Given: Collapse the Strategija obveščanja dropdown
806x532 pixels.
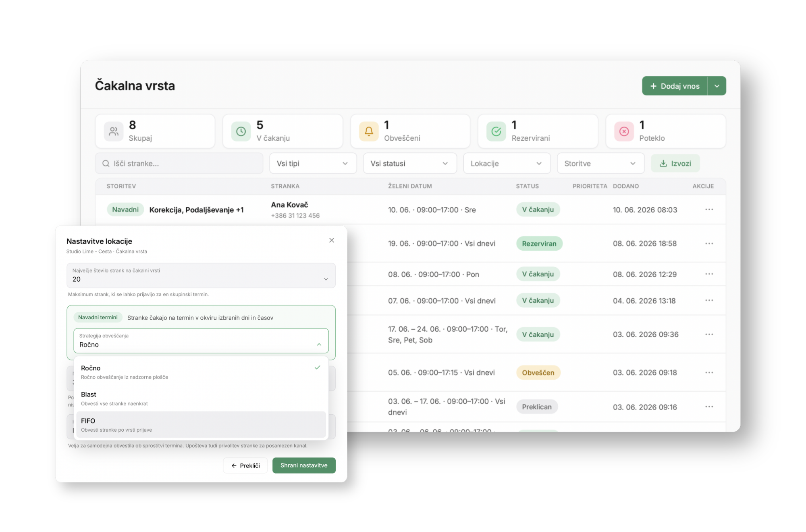Looking at the screenshot, I should click(319, 345).
